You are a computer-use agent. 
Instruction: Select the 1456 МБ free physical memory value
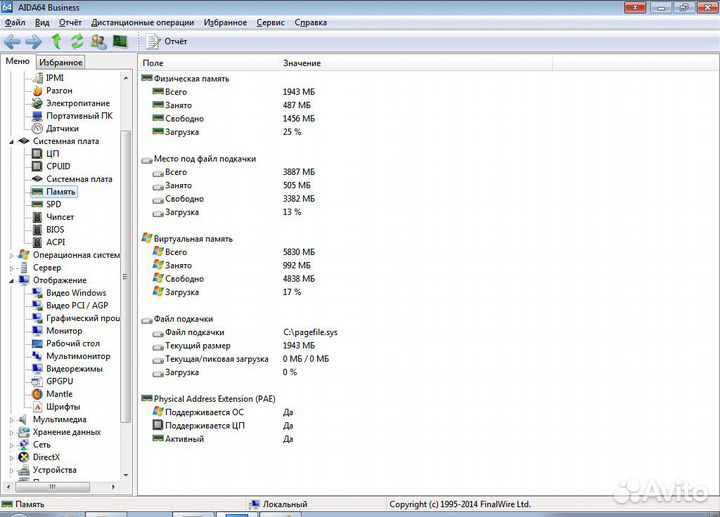pyautogui.click(x=298, y=118)
